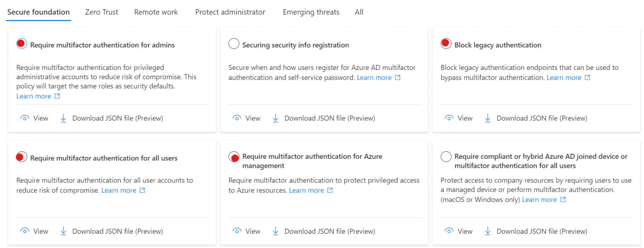Click the download icon on 'Require multifactor authentication for admins'

[x=63, y=118]
